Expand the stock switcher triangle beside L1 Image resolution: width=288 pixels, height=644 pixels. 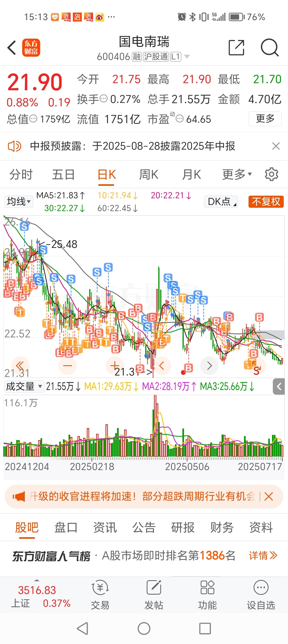[187, 57]
